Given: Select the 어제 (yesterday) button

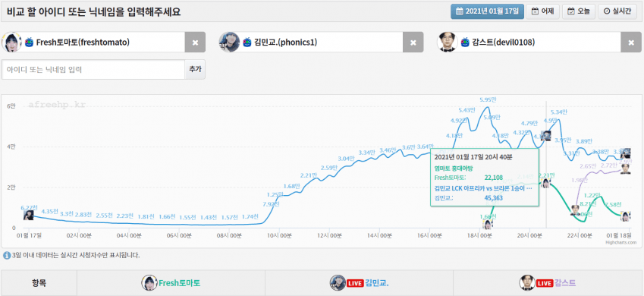Looking at the screenshot, I should (542, 11).
